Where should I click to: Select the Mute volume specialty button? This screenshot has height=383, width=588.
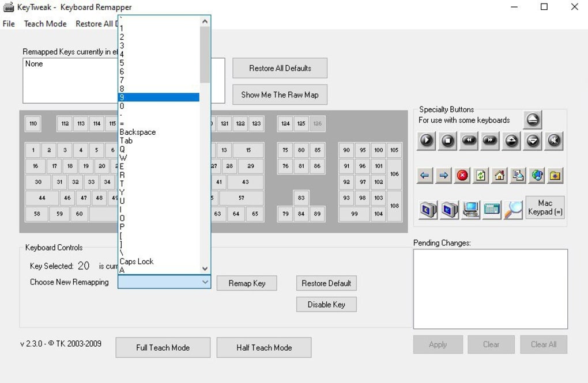[554, 141]
